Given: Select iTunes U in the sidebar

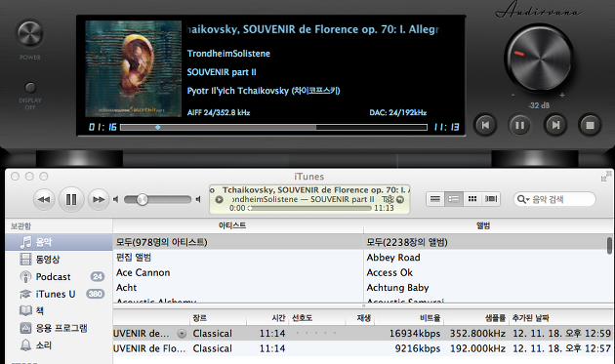Looking at the screenshot, I should [59, 294].
